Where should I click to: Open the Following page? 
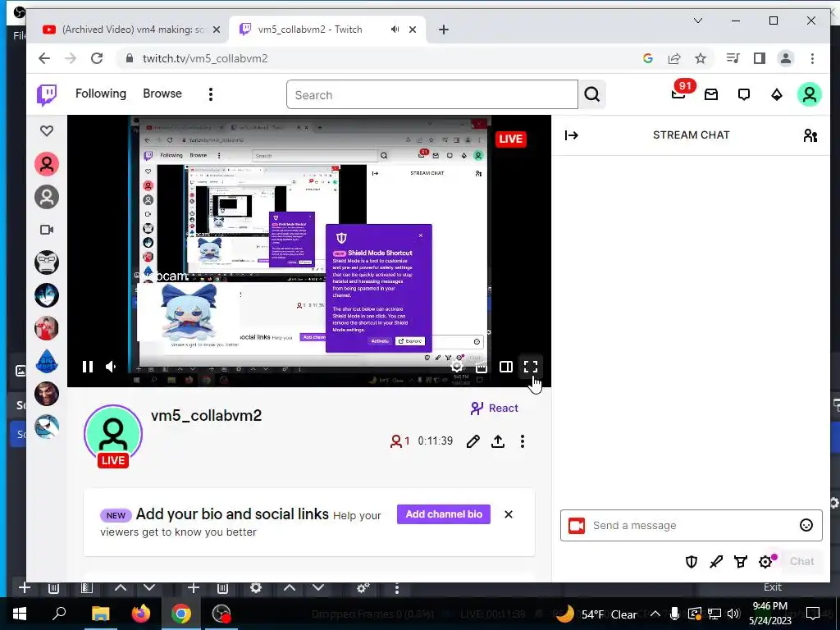pos(101,94)
